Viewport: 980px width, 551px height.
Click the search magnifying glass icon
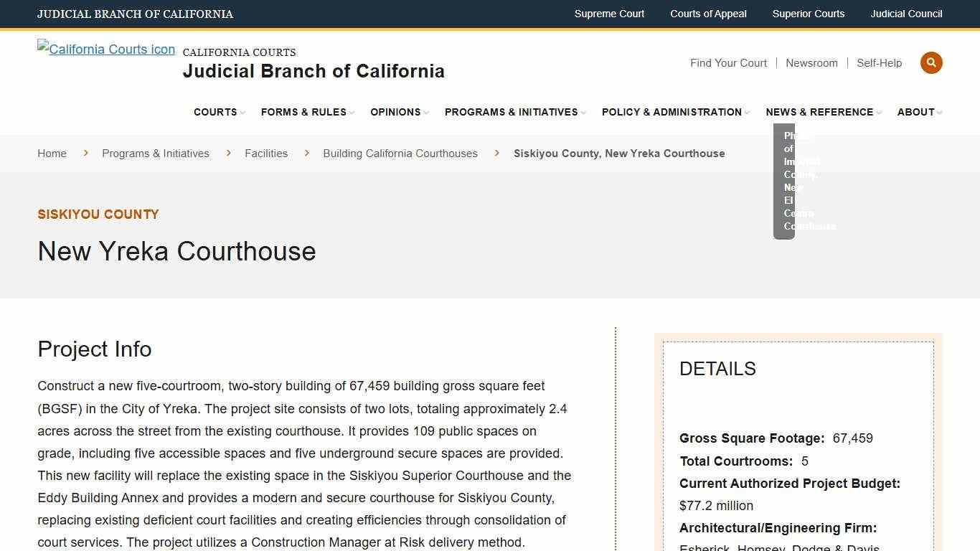(x=931, y=62)
